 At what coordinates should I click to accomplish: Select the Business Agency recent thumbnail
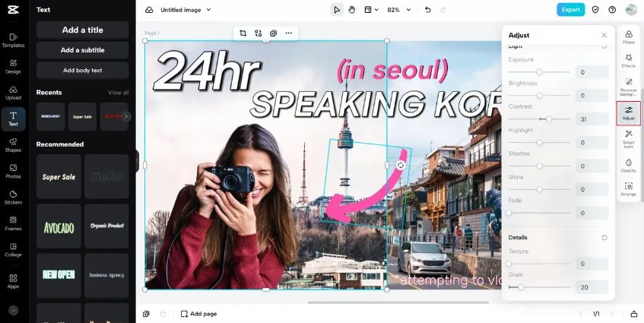coord(50,116)
